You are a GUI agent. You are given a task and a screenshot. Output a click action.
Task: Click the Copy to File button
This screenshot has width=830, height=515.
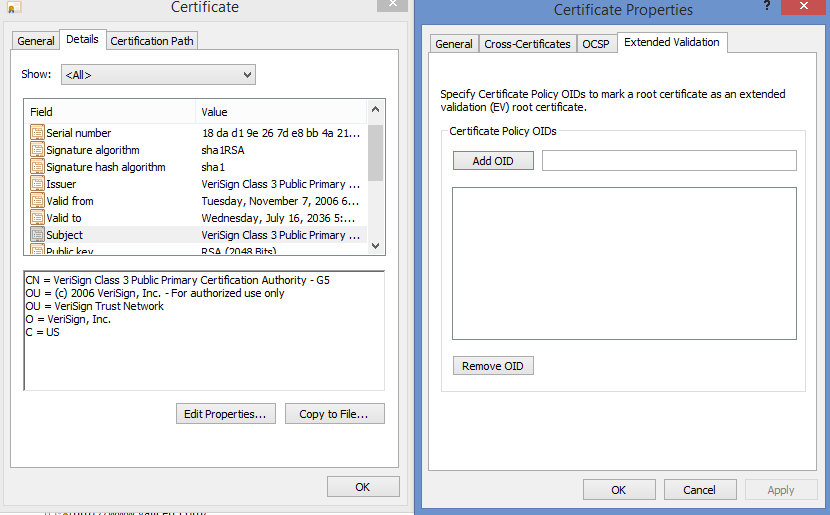pos(335,414)
